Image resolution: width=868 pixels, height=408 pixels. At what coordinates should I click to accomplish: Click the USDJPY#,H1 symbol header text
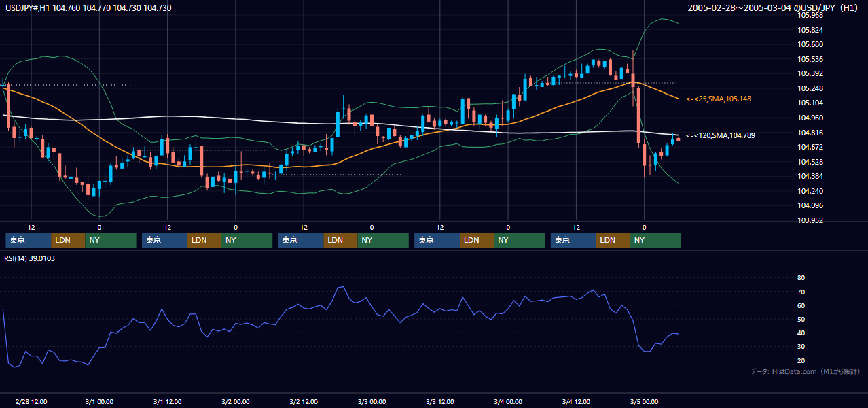point(88,7)
